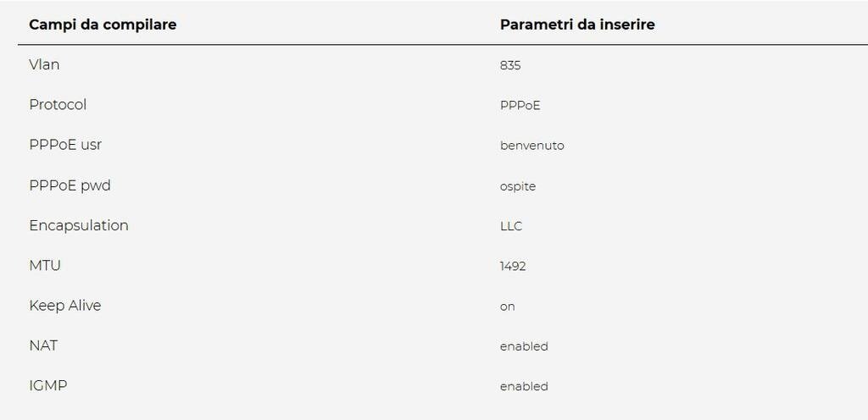The width and height of the screenshot is (868, 420).
Task: Select the "PPPoE usr" label
Action: click(x=65, y=145)
